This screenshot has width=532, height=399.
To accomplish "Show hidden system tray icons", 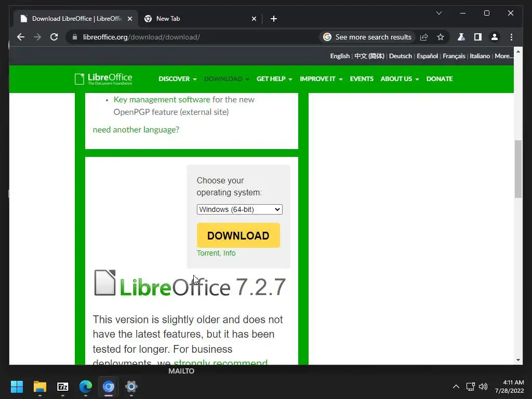I will coord(456,387).
